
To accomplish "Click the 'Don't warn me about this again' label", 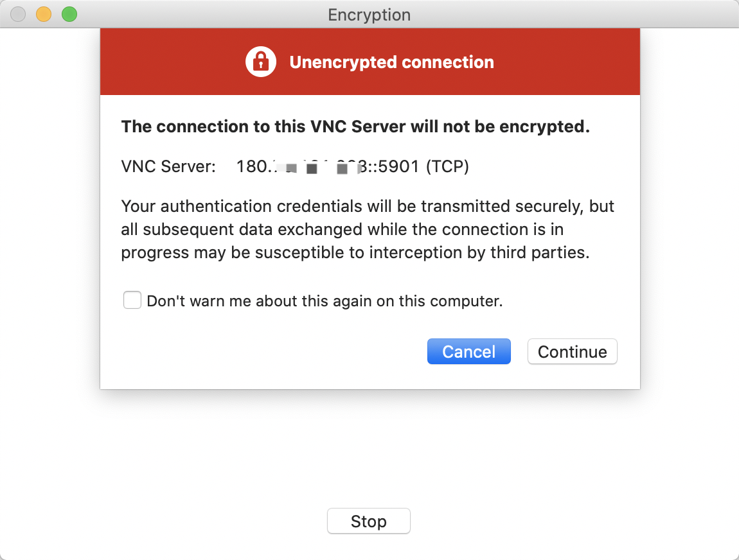I will (x=325, y=301).
